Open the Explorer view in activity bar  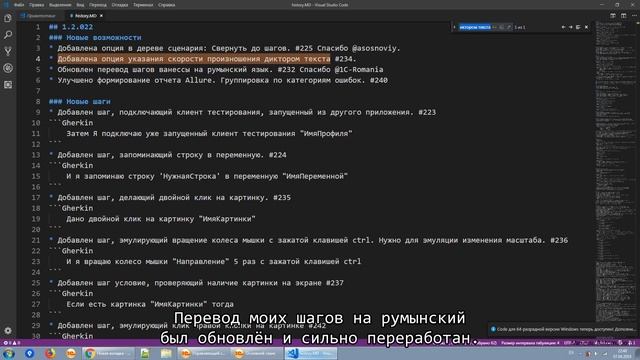[x=8, y=18]
